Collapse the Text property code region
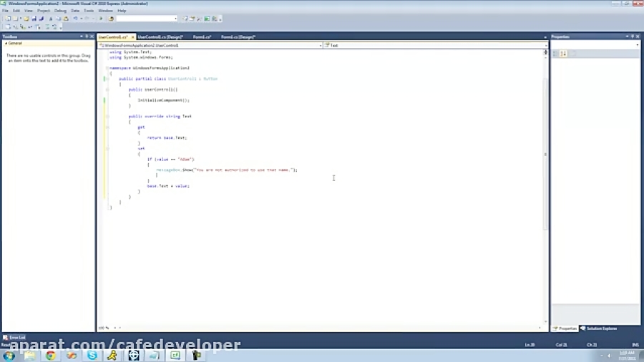Image resolution: width=644 pixels, height=362 pixels. click(107, 117)
